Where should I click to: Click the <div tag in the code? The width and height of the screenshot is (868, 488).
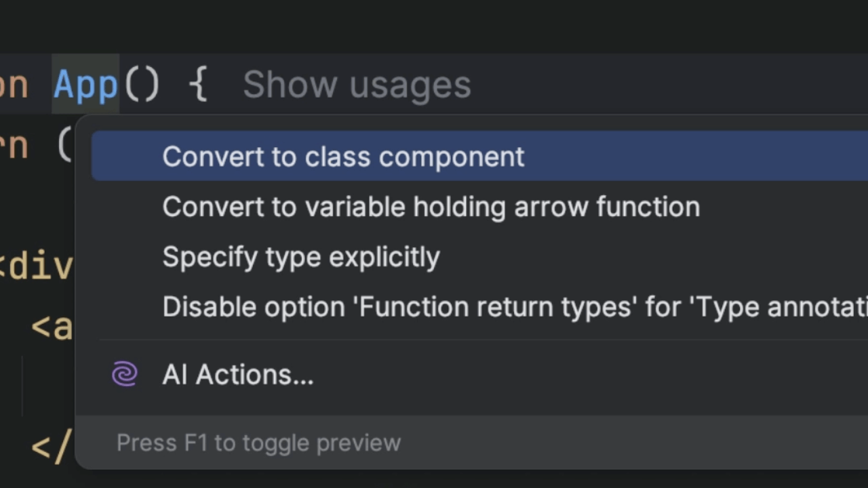[37, 268]
